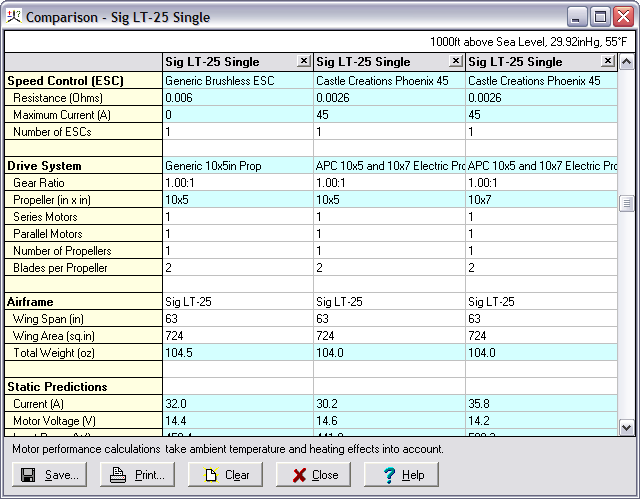Click the Print button

137,475
